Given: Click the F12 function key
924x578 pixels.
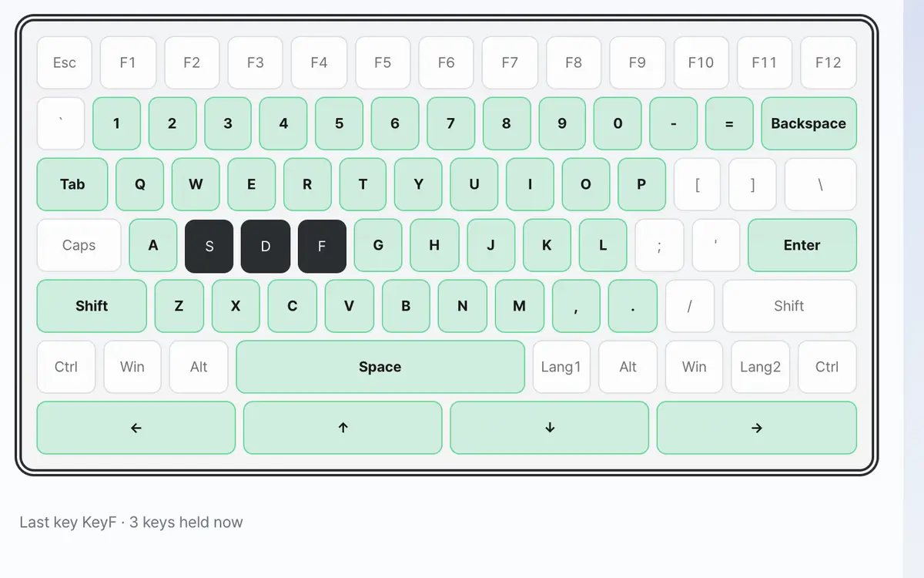Looking at the screenshot, I should [x=829, y=62].
